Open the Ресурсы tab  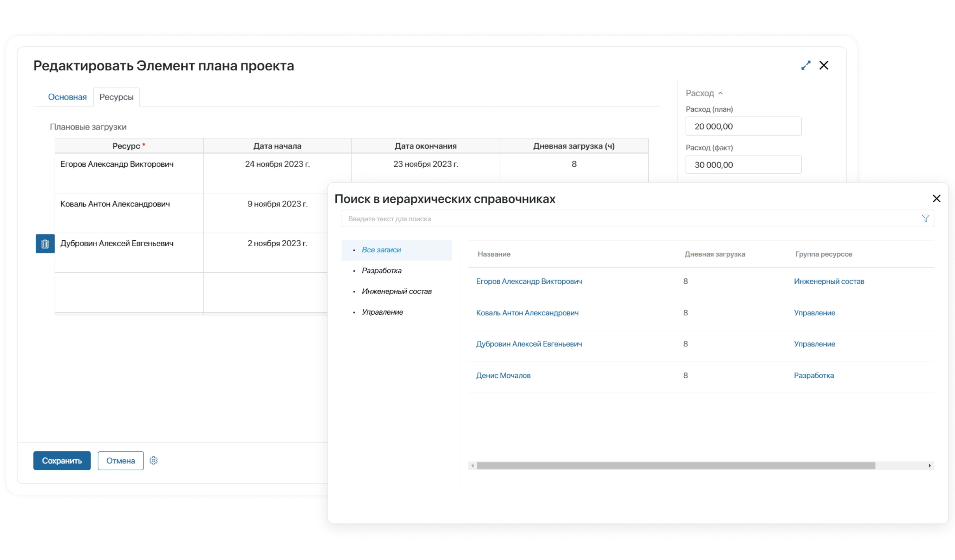pos(116,97)
